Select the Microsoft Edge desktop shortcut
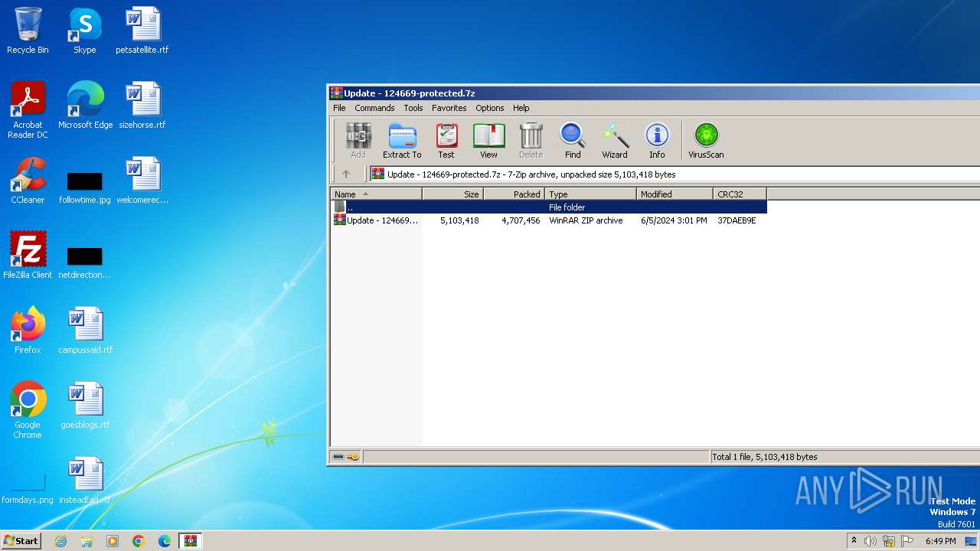 click(x=85, y=106)
